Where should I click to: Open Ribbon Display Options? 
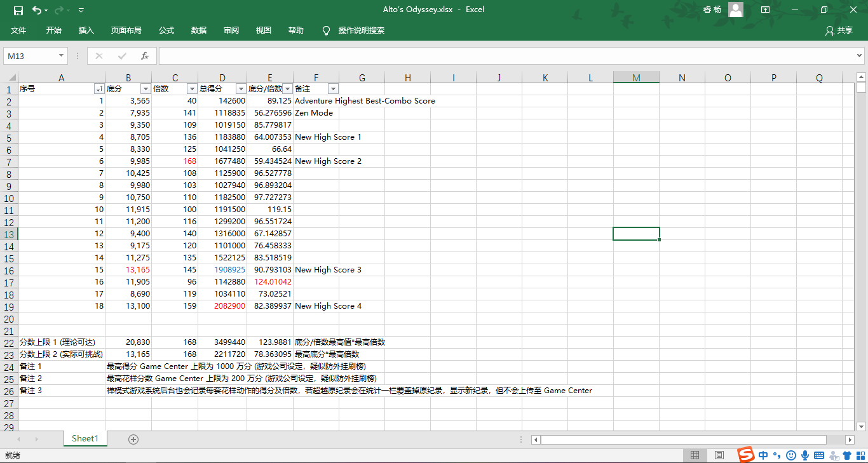(x=766, y=10)
